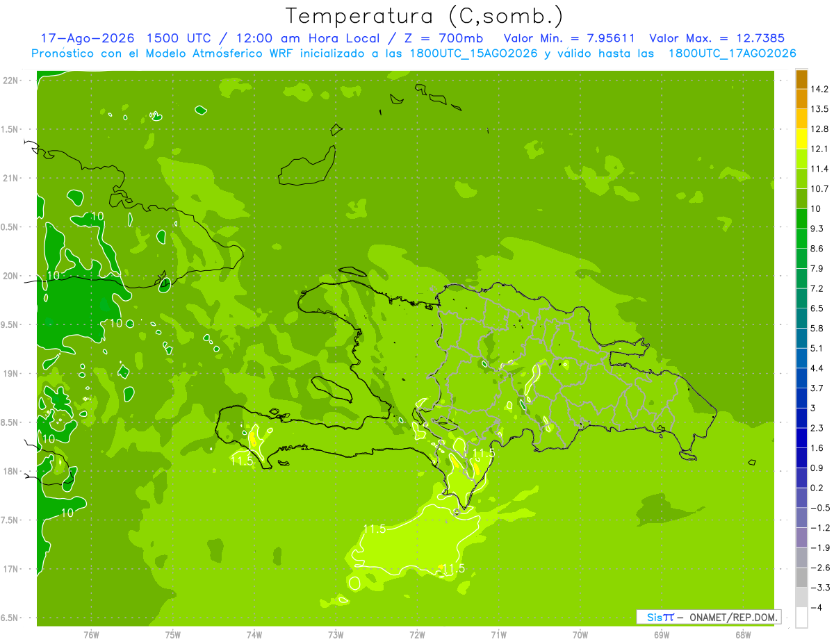Click the "4.4" color scale label

click(817, 368)
